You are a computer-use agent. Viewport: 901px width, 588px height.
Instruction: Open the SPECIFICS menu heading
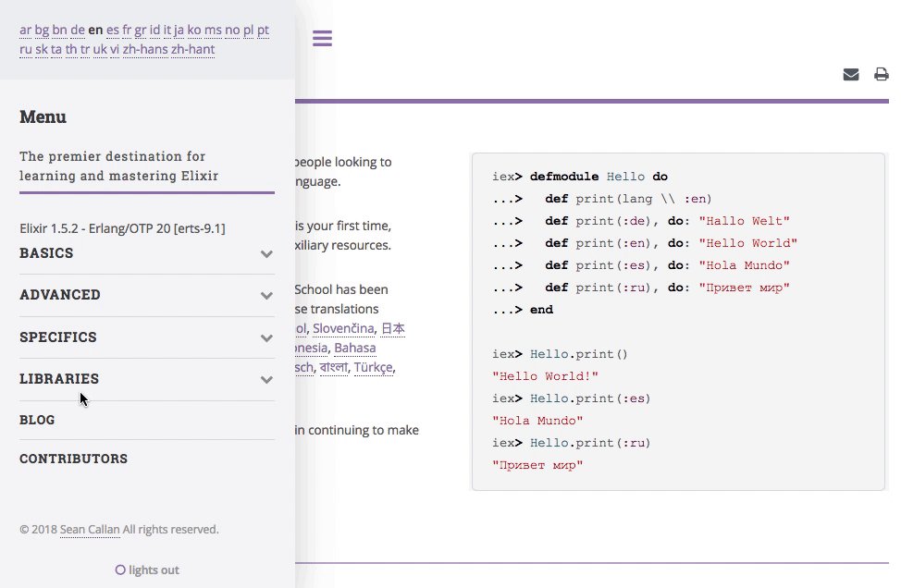[x=58, y=337]
